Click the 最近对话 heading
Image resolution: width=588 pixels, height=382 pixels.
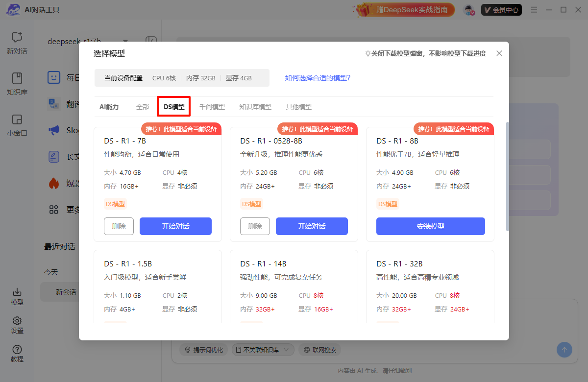(60, 246)
